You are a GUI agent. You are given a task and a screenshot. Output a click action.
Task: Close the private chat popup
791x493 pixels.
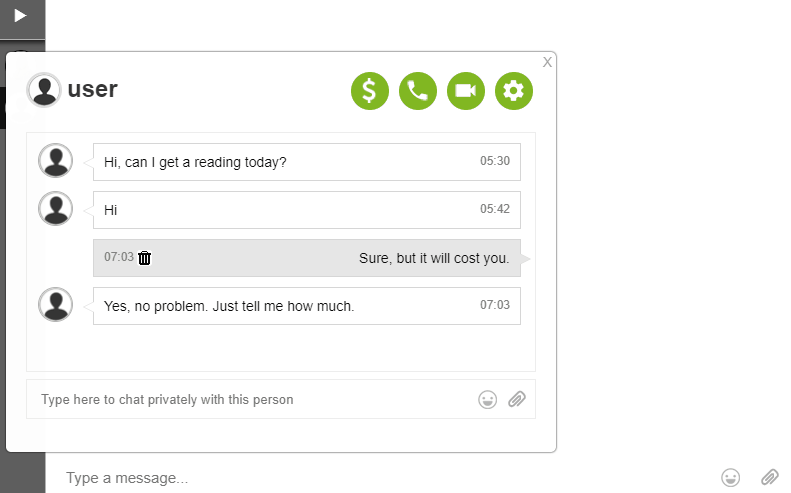[x=547, y=62]
